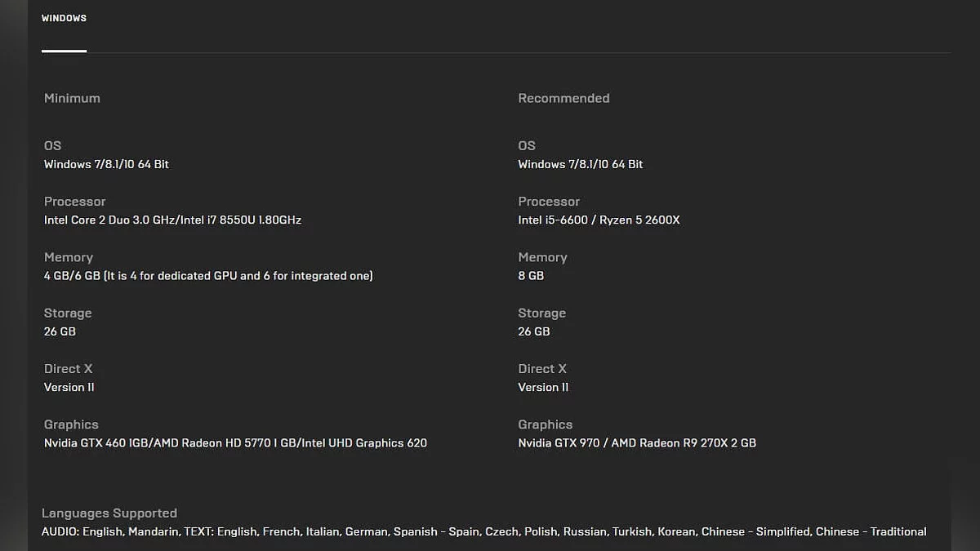
Task: Click the 26 GB storage value under Recommended
Action: [534, 331]
